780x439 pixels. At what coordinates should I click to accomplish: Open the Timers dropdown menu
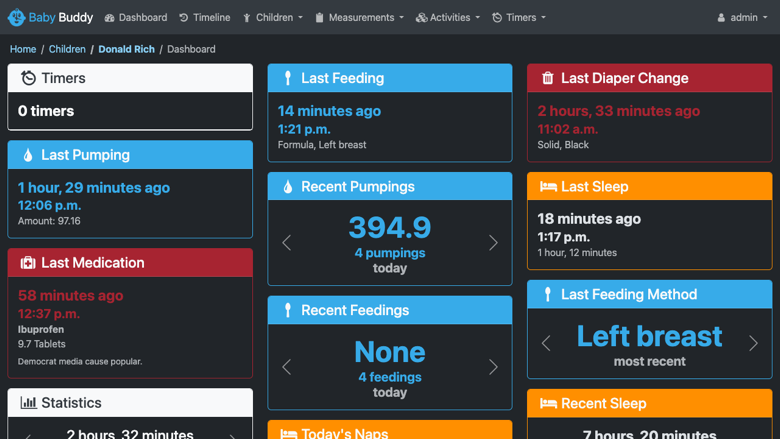point(519,18)
